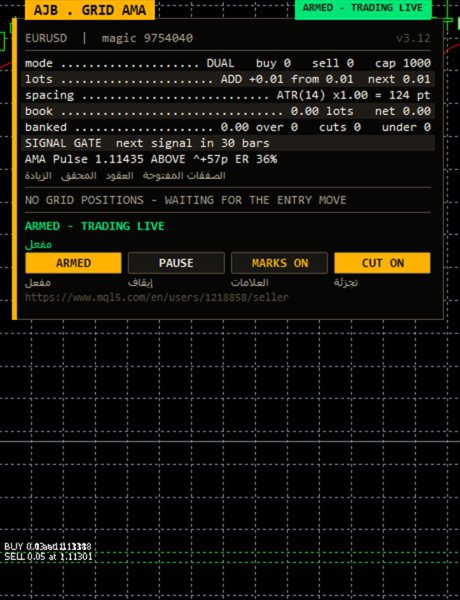Image resolution: width=460 pixels, height=600 pixels.
Task: Toggle the CUT ON button
Action: (382, 263)
